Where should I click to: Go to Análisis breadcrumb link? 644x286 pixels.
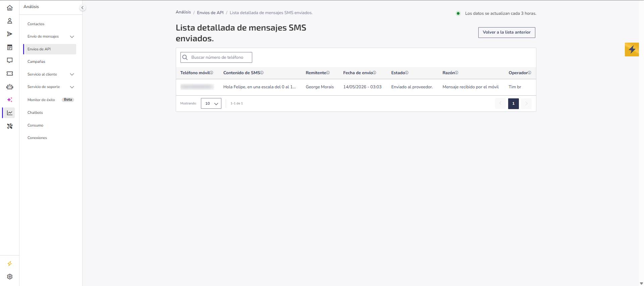pos(183,12)
